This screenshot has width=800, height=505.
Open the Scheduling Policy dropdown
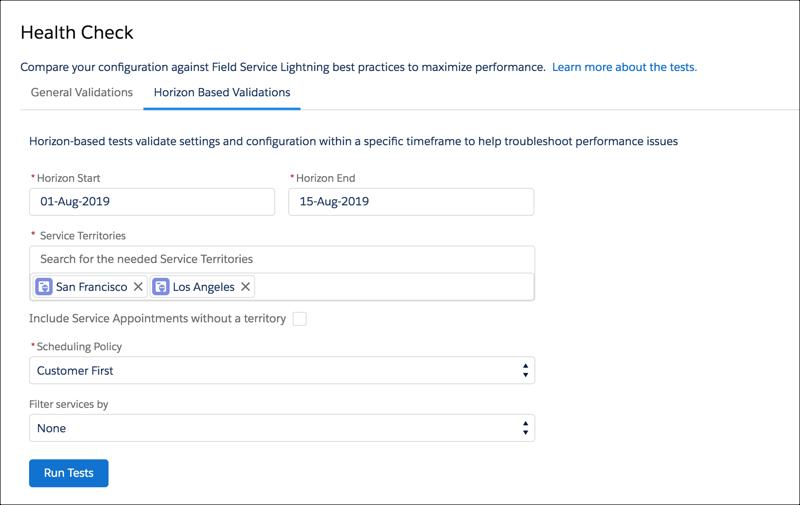point(282,370)
